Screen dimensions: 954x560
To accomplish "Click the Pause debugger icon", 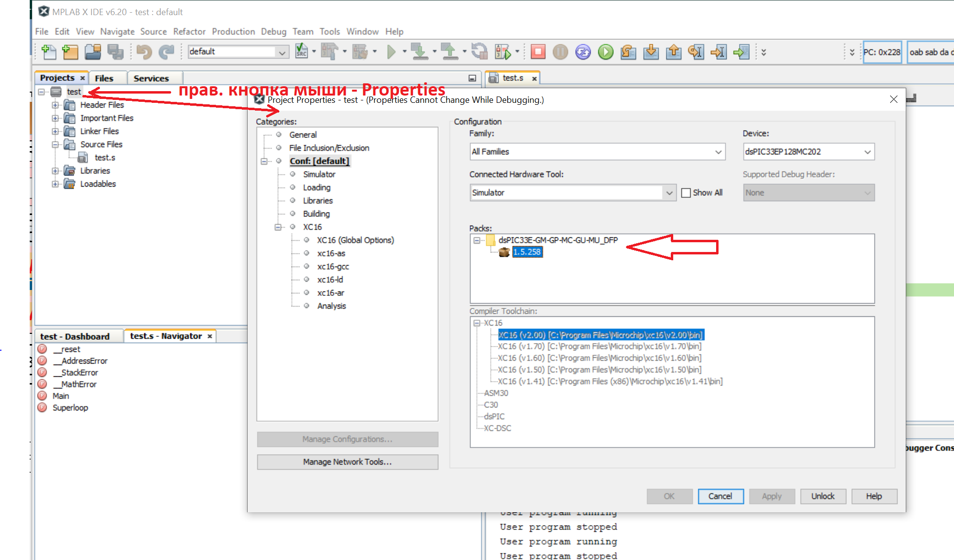I will (x=561, y=51).
